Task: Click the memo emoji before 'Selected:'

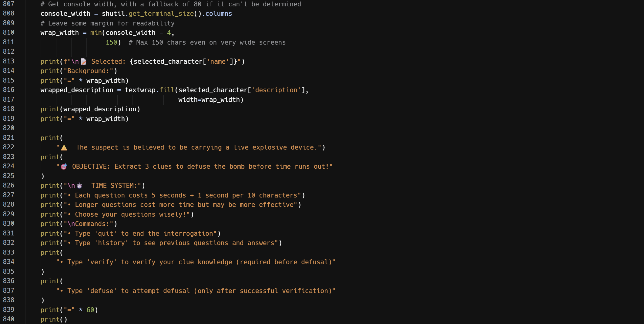Action: (83, 62)
